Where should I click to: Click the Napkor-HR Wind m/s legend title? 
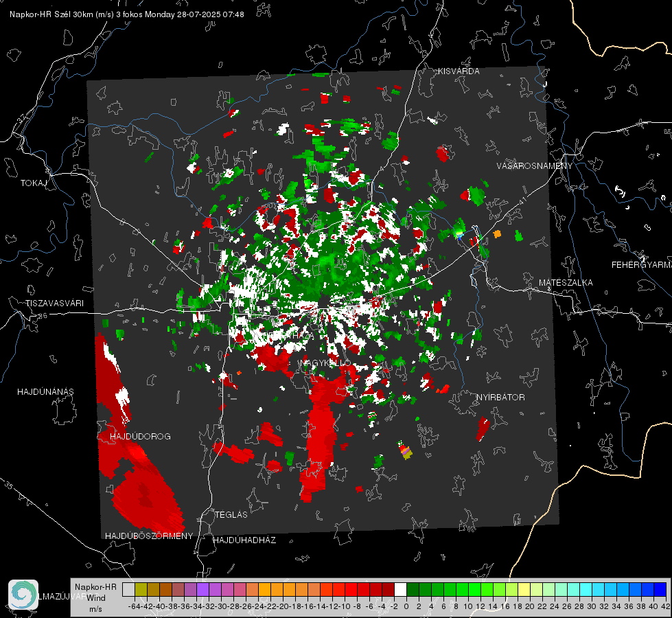click(x=95, y=597)
